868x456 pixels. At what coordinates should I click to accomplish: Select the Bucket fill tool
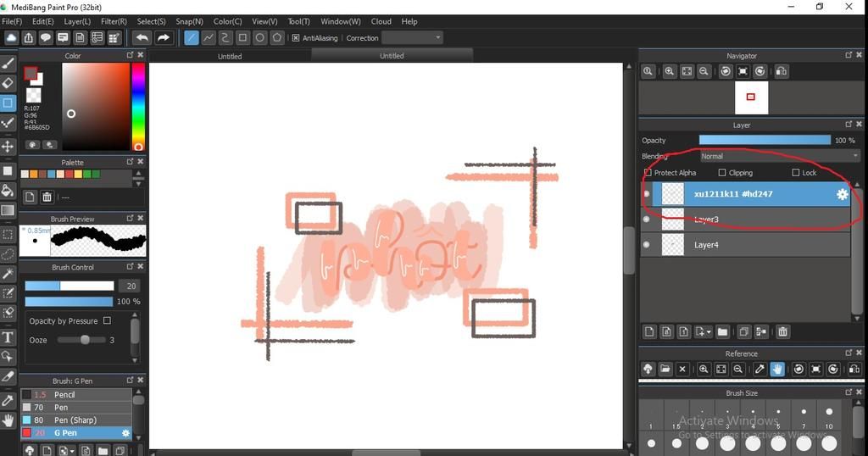[x=8, y=191]
